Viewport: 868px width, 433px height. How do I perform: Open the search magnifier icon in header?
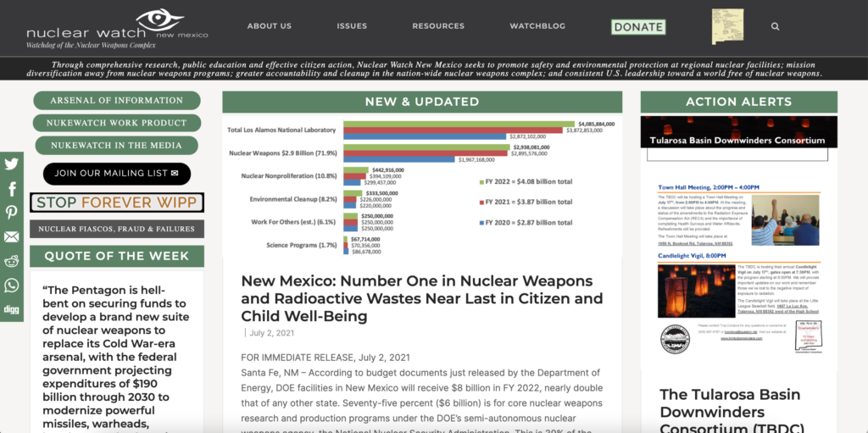775,26
